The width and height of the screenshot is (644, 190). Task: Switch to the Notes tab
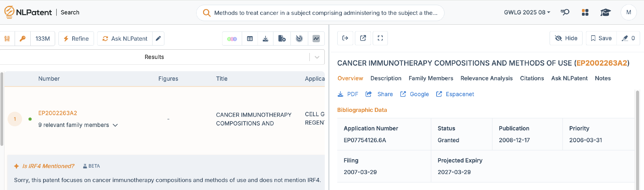pos(603,78)
